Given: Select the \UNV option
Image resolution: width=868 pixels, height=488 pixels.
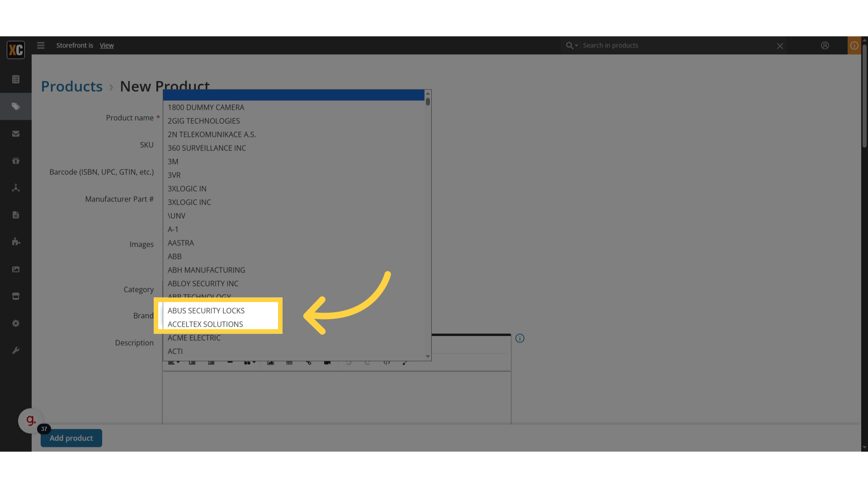Looking at the screenshot, I should pos(294,216).
